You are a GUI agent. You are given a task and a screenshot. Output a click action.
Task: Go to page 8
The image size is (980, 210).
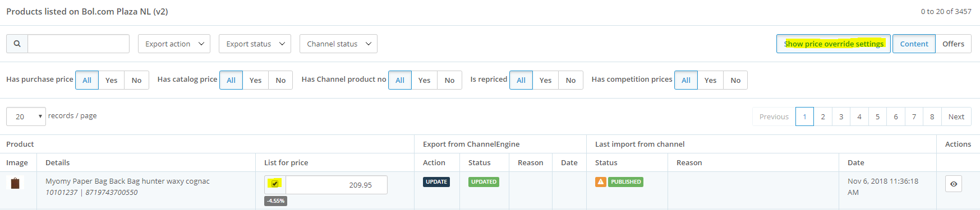(x=932, y=116)
